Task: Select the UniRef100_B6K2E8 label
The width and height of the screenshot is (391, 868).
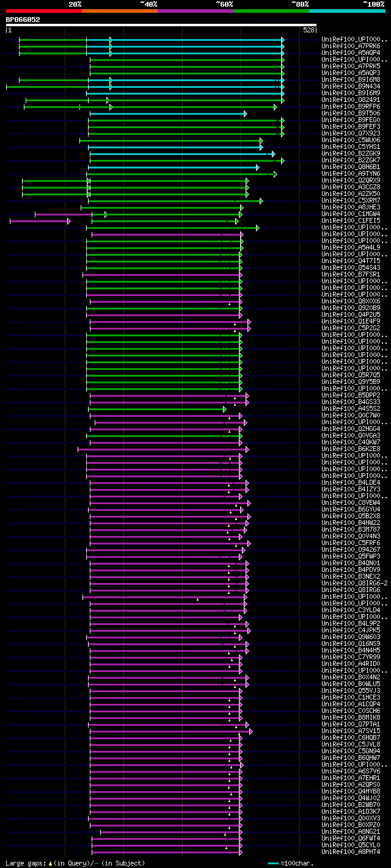Action: (x=351, y=449)
